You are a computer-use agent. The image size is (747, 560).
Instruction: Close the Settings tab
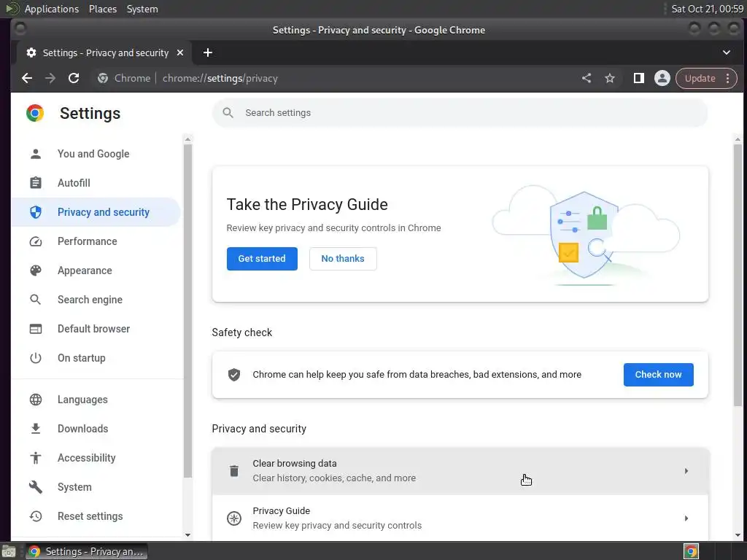click(180, 52)
